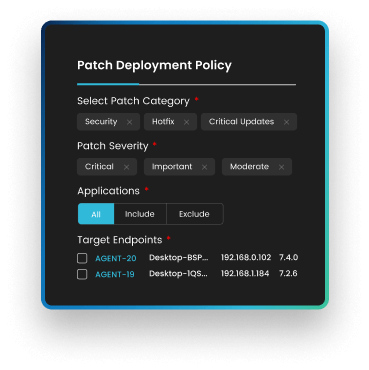
Task: Click the Critical Updates tag label
Action: click(x=241, y=122)
